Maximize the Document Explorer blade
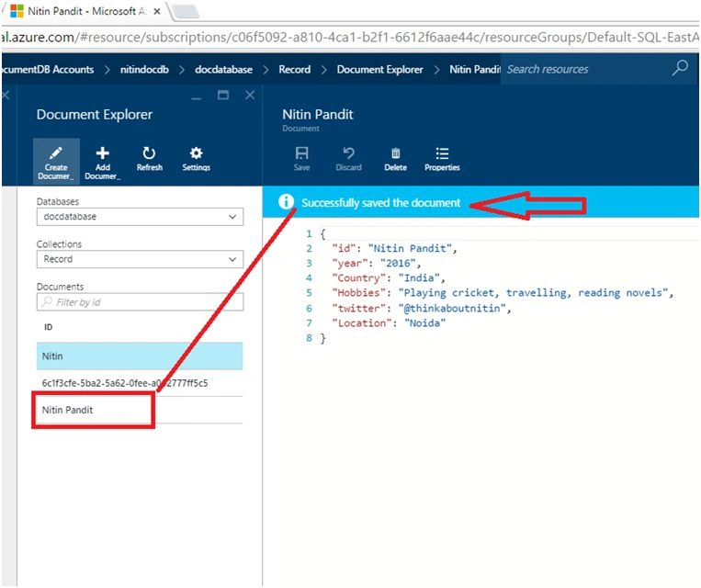The width and height of the screenshot is (701, 588). click(x=223, y=95)
